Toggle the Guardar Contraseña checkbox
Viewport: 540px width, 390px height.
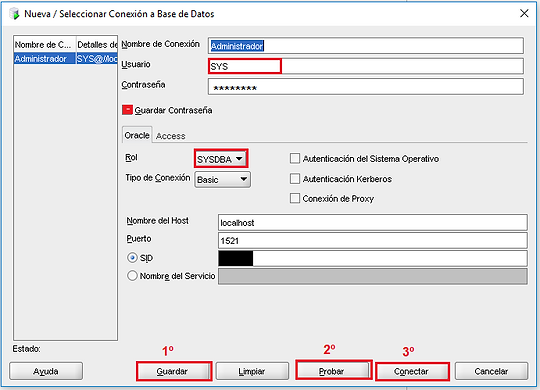(x=127, y=110)
